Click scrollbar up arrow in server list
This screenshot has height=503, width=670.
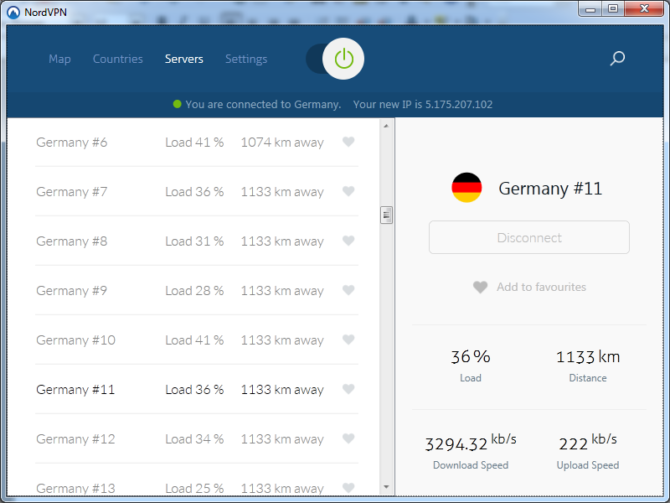point(386,126)
